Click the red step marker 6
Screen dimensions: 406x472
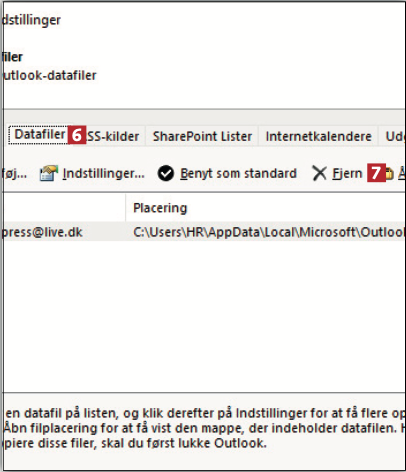[77, 135]
